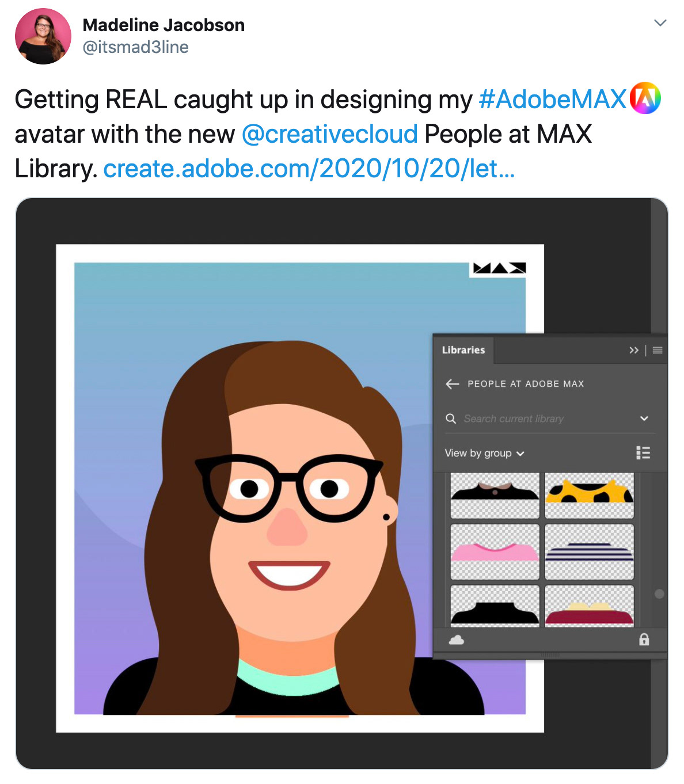Click the lock icon in Libraries footer

coord(644,640)
